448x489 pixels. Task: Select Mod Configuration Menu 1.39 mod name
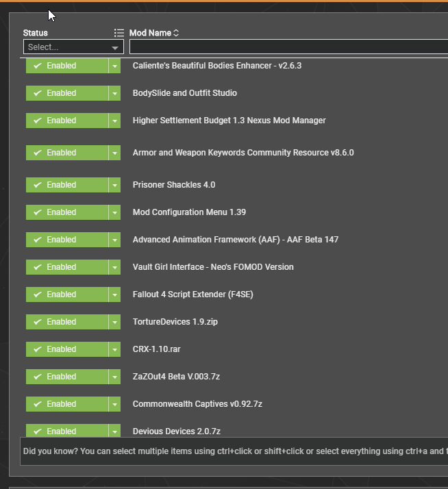point(189,212)
